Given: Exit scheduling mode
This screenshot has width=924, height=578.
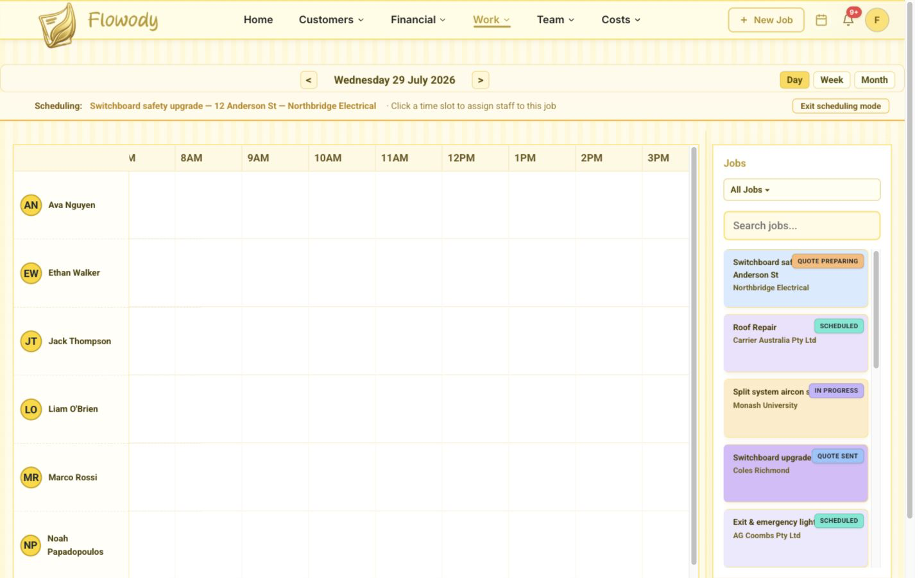Looking at the screenshot, I should (841, 107).
